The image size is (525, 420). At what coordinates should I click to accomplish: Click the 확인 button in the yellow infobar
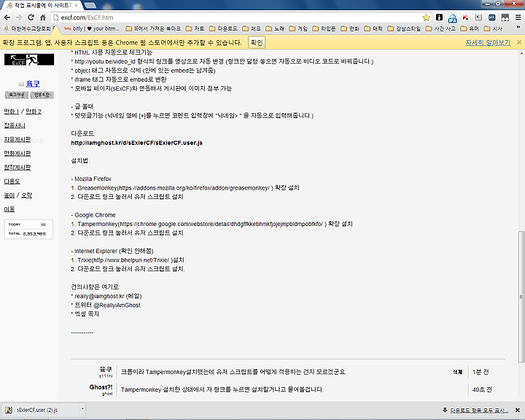coord(257,42)
